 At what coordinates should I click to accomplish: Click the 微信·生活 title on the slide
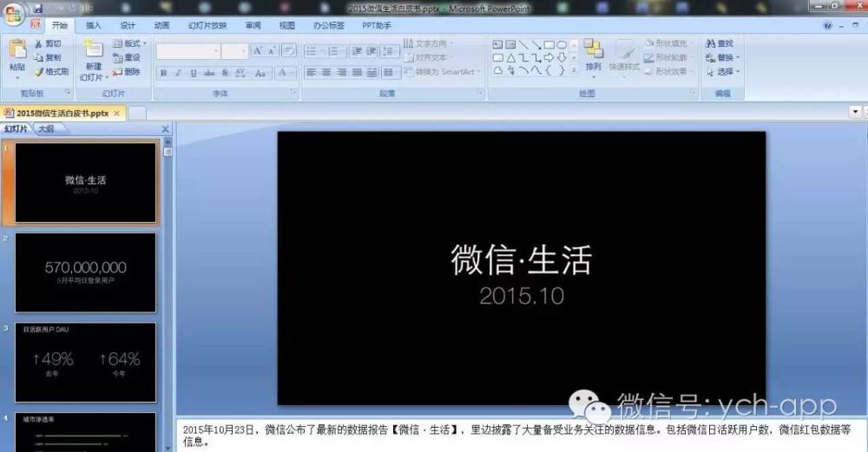(522, 259)
